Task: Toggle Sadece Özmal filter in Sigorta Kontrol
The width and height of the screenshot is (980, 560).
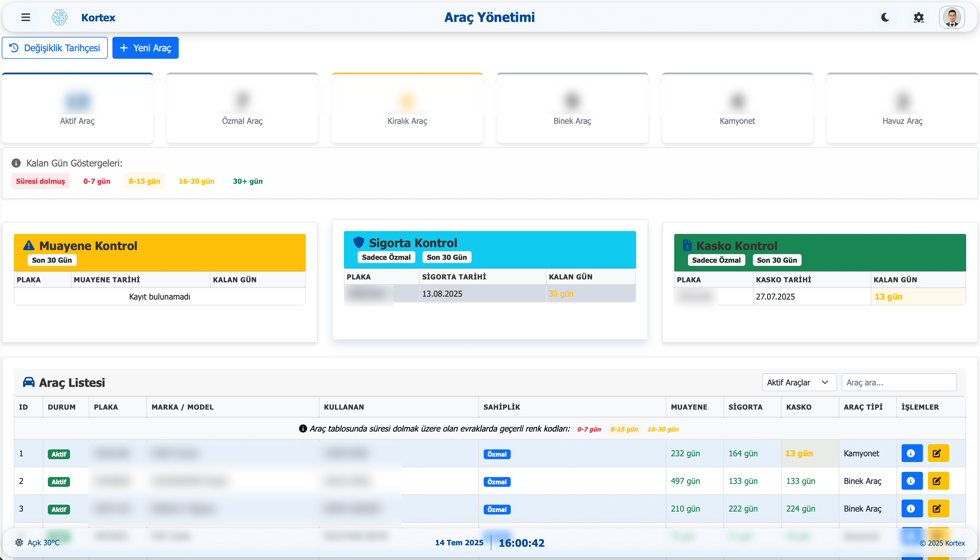Action: point(386,257)
